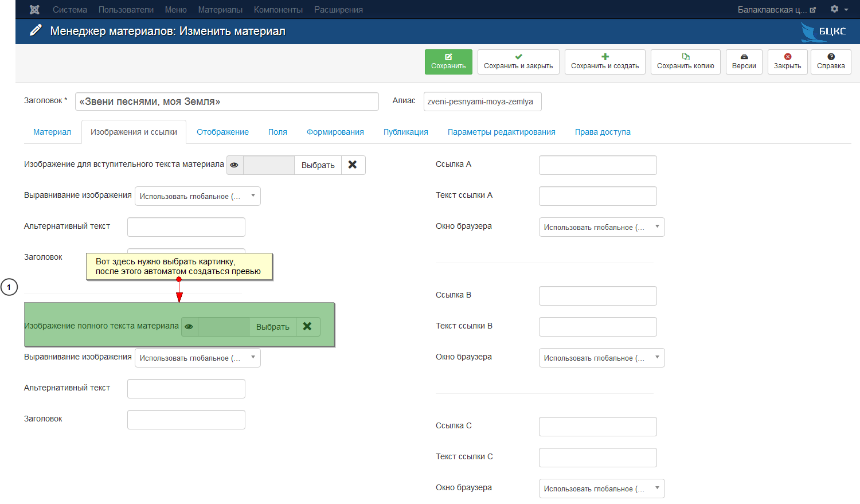
Task: Click the Ссылка A input field
Action: (598, 165)
